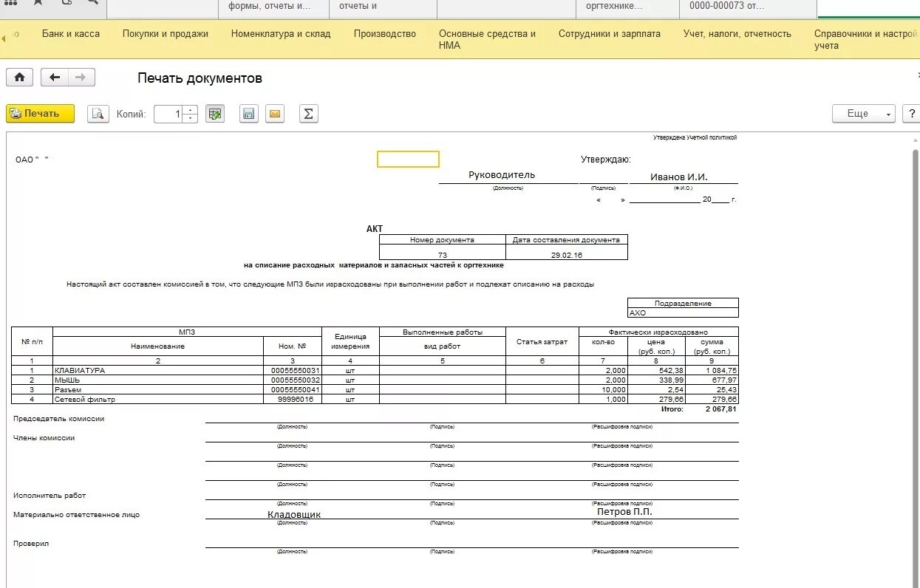Save the document using diskette icon

pos(249,114)
